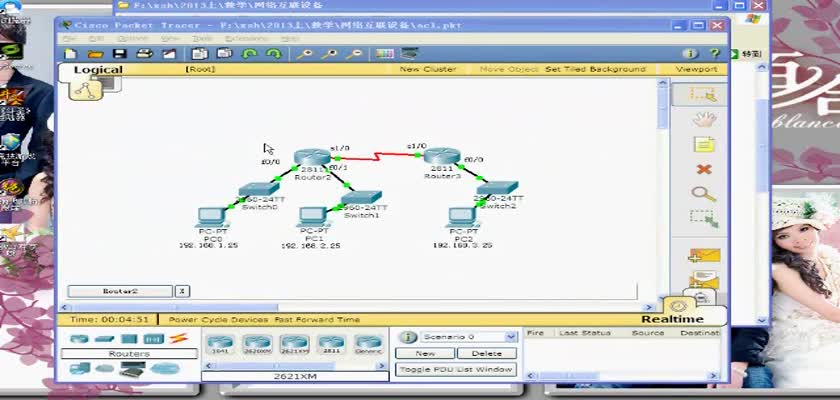The height and width of the screenshot is (400, 840).
Task: Zoom out with the third magnifier icon
Action: pyautogui.click(x=354, y=54)
